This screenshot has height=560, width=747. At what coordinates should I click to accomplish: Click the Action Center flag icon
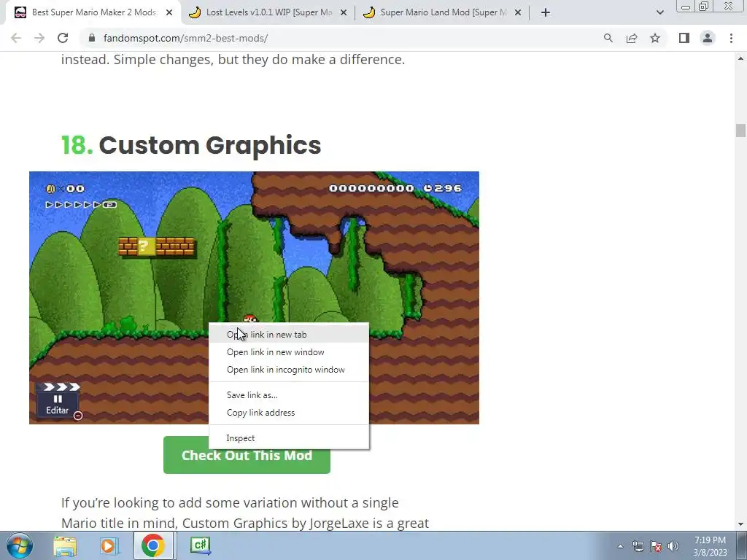click(656, 546)
